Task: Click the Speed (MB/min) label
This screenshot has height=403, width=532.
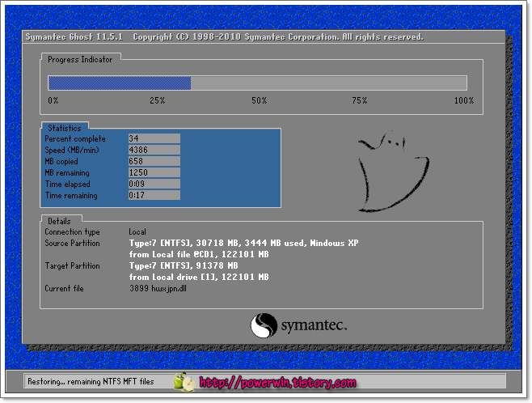Action: [x=72, y=150]
